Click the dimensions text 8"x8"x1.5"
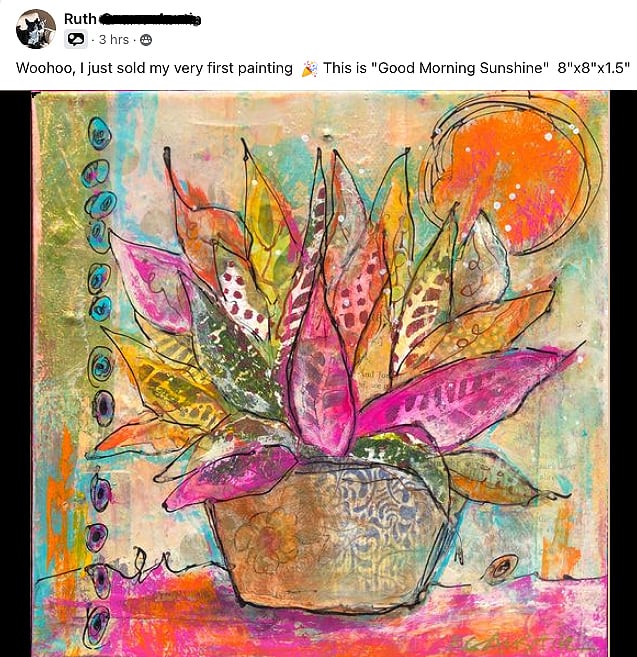This screenshot has width=637, height=657. pyautogui.click(x=594, y=68)
